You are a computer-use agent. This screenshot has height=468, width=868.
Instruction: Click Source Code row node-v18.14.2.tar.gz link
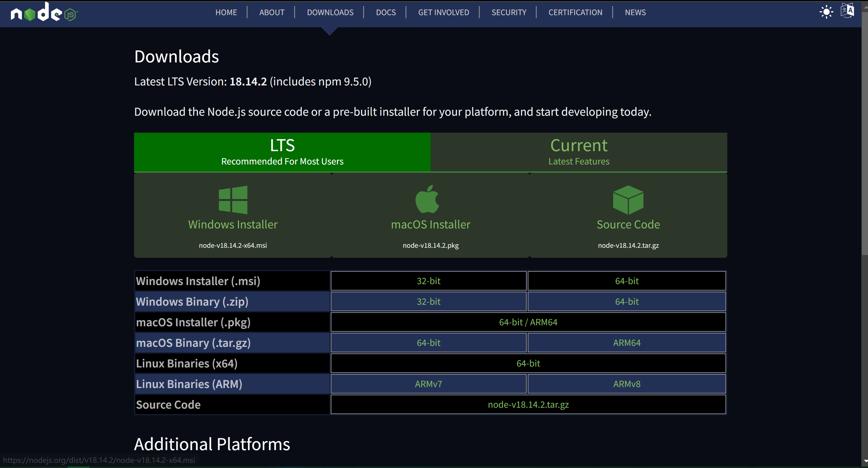point(528,404)
